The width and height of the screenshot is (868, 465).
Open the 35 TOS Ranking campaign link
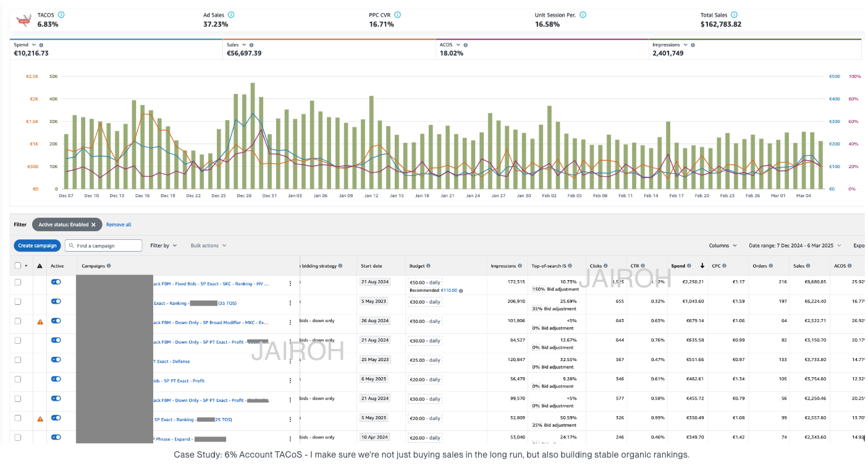195,303
